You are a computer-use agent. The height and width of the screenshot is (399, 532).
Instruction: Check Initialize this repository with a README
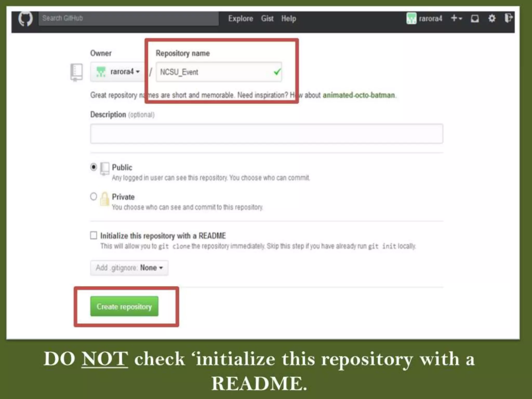(x=94, y=235)
